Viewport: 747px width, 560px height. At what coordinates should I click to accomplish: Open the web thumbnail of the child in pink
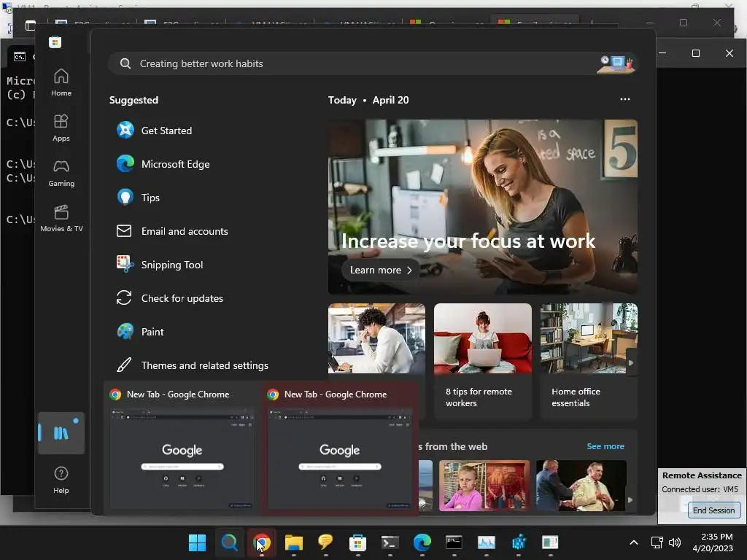coord(484,485)
